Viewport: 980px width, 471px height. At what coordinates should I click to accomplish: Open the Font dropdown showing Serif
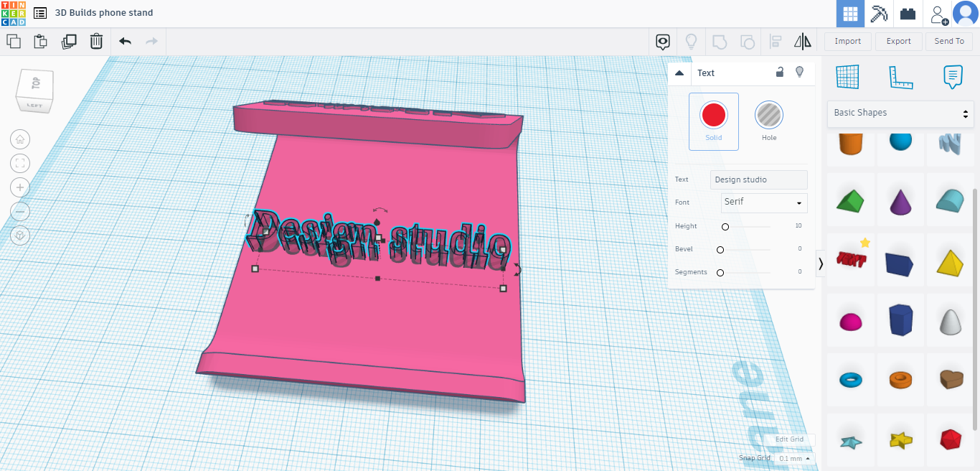click(x=764, y=202)
